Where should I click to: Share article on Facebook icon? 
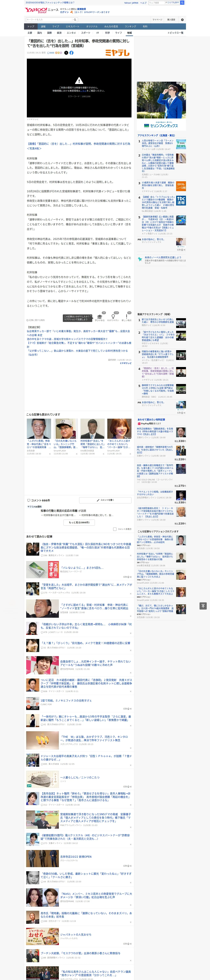coord(71,53)
